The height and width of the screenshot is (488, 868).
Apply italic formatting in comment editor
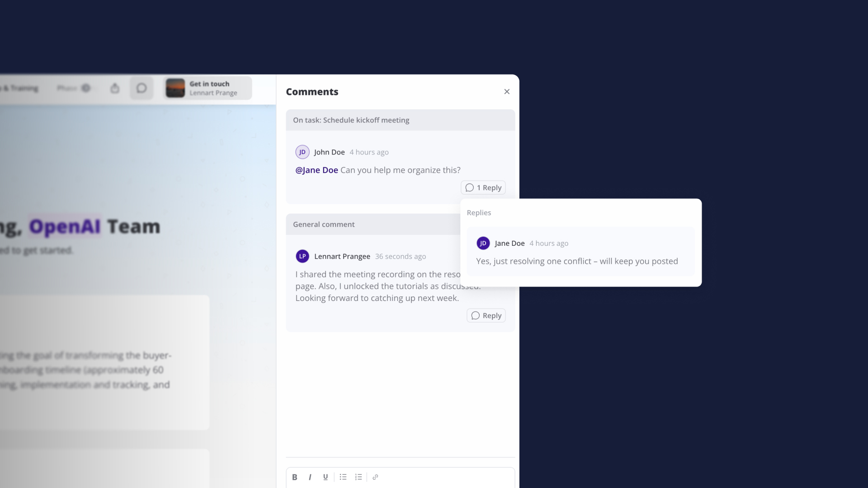[310, 477]
